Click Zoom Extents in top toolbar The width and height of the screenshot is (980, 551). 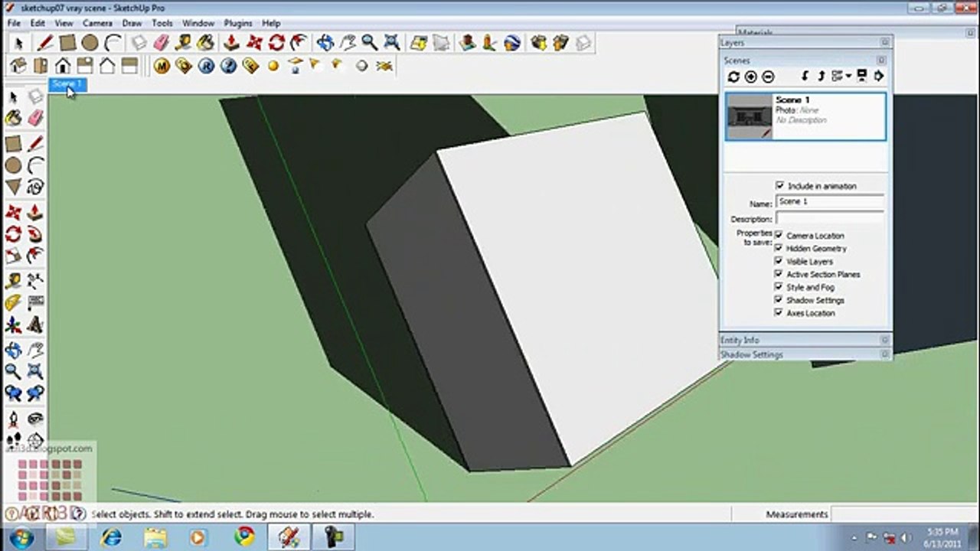[392, 43]
